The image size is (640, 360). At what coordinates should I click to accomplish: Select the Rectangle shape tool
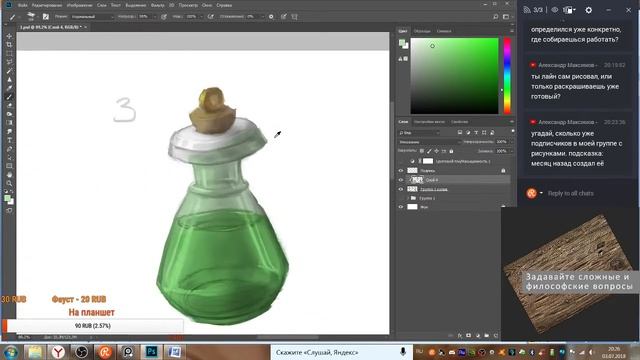[9, 166]
